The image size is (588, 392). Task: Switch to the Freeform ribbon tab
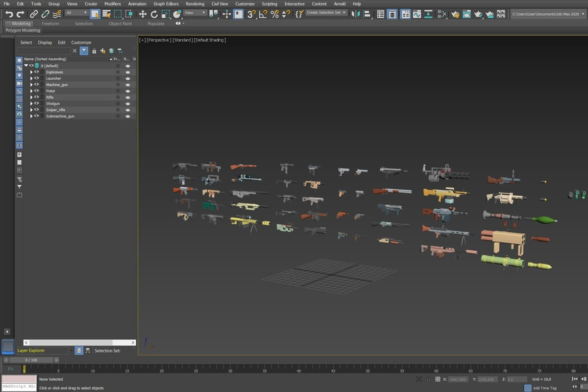(x=50, y=24)
